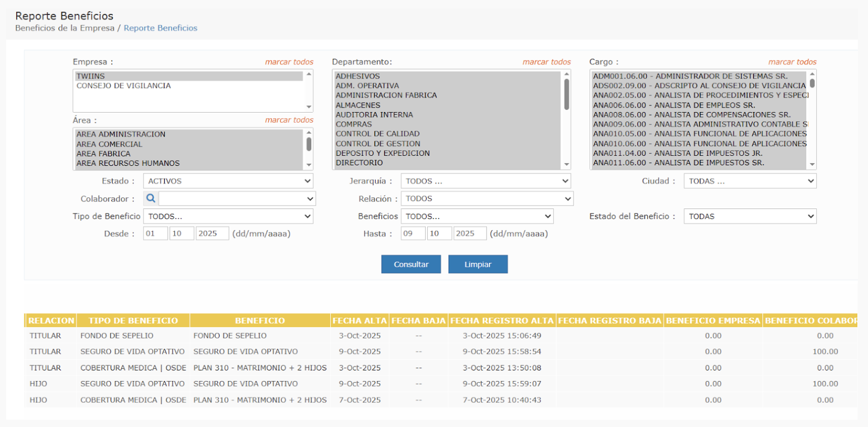Click FONDO DE SEPELIO in Tipo de Beneficio column
The image size is (868, 427).
pos(117,336)
